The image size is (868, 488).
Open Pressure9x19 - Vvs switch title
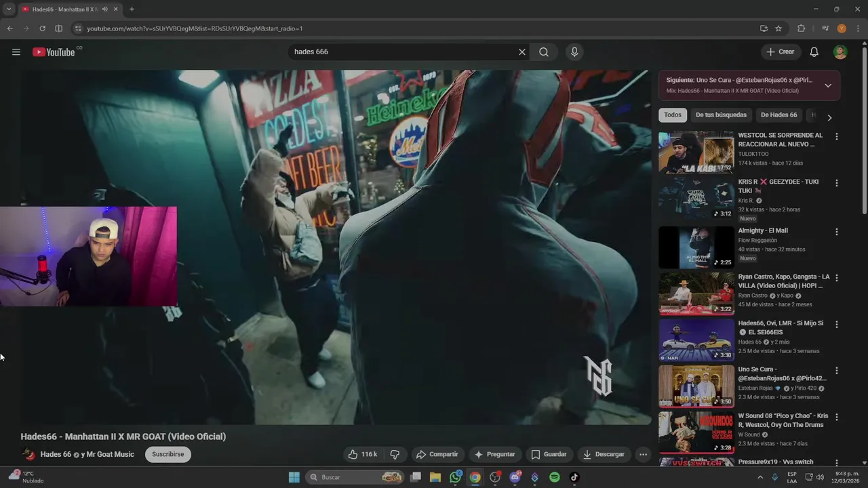click(x=776, y=462)
